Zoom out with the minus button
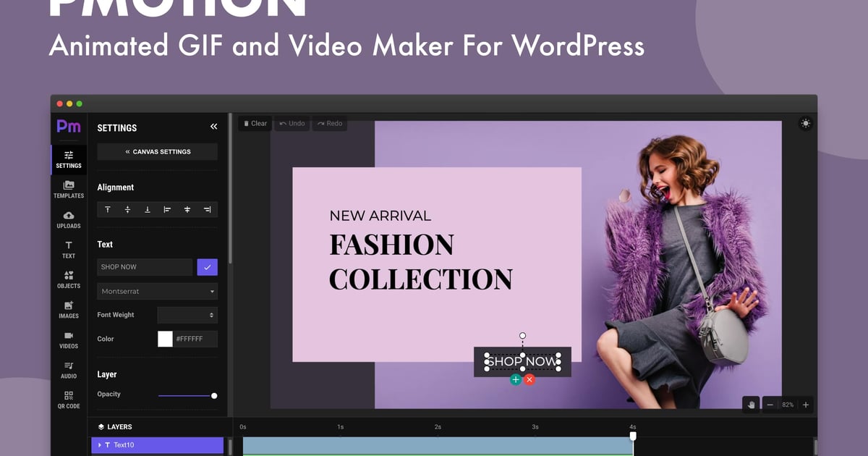The image size is (868, 456). 770,405
